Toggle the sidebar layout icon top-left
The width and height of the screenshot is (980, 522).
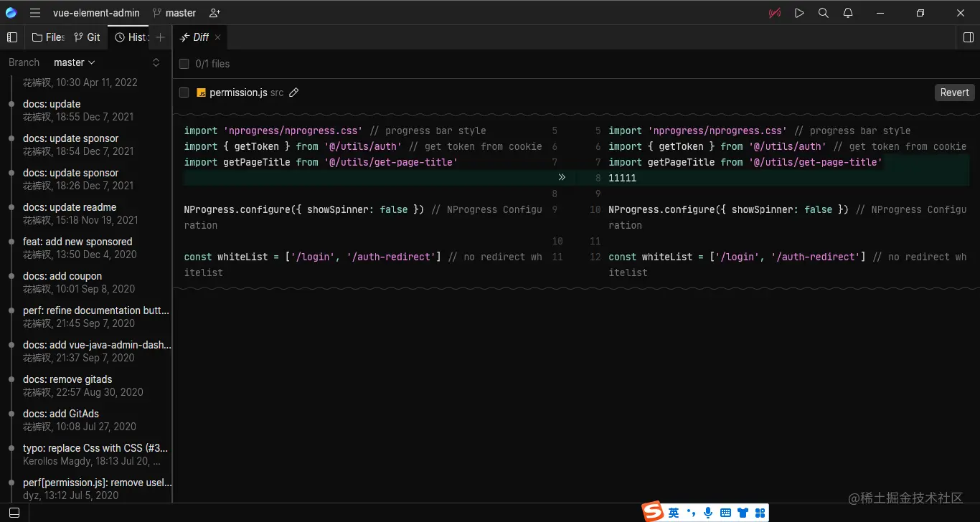point(12,37)
